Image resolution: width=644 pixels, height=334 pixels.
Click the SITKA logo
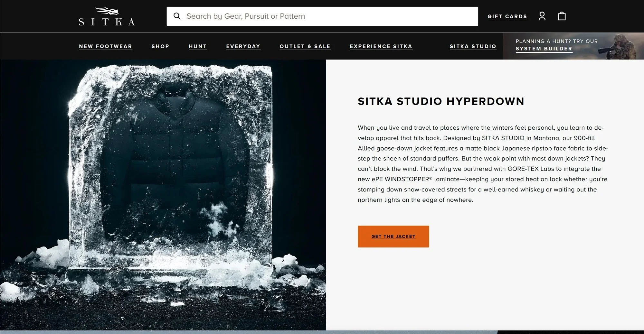(107, 16)
